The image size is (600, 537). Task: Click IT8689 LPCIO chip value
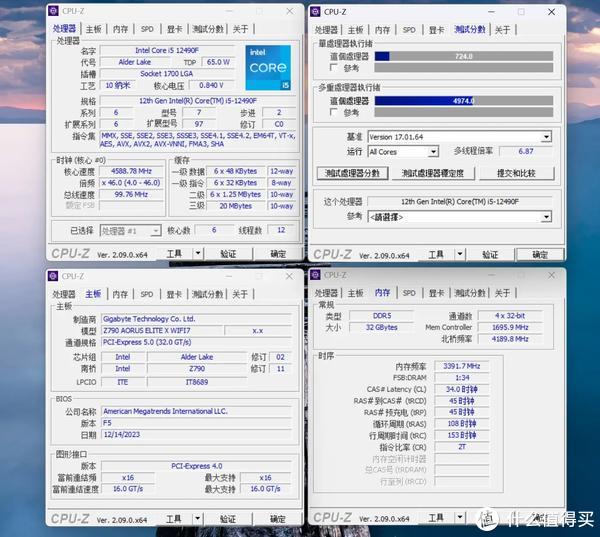pyautogui.click(x=197, y=382)
